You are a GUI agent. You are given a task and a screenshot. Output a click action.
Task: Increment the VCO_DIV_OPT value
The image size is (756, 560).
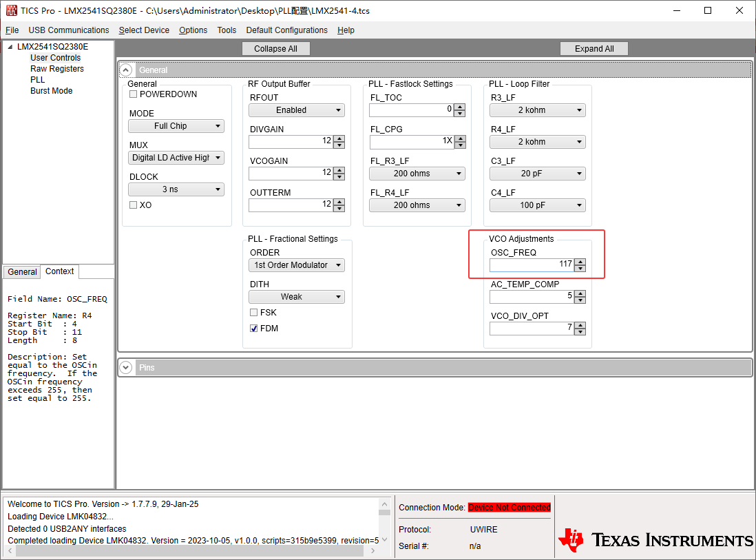pos(580,326)
